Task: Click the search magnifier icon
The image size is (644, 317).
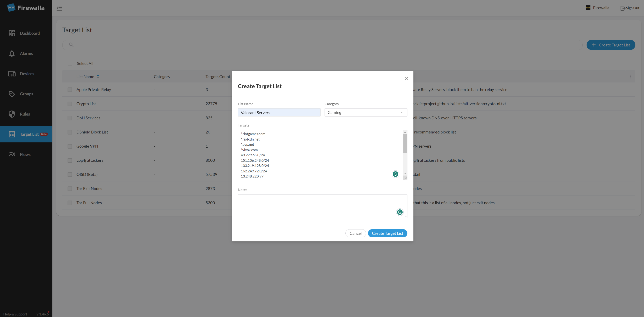Action: 71,45
